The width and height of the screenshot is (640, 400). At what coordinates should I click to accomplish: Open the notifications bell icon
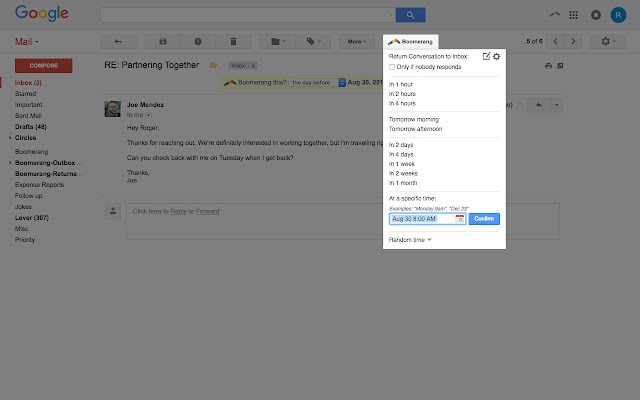click(x=596, y=15)
